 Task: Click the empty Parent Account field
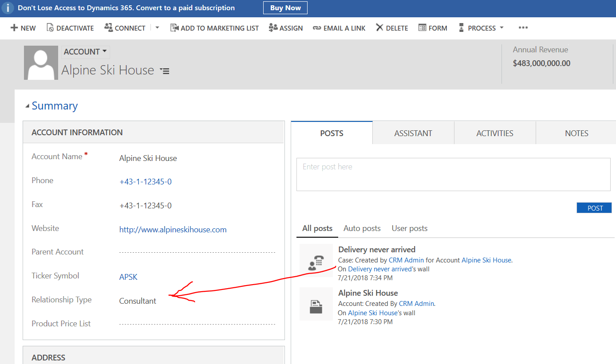point(197,252)
